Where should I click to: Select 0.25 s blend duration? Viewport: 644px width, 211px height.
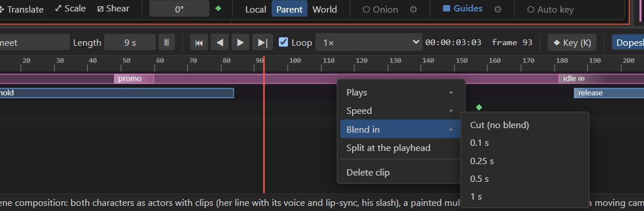coord(525,161)
